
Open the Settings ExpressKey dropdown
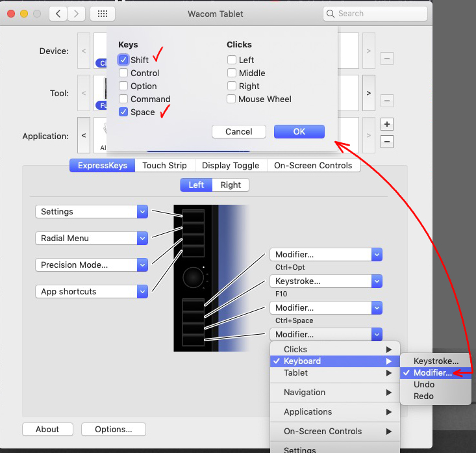tap(92, 211)
